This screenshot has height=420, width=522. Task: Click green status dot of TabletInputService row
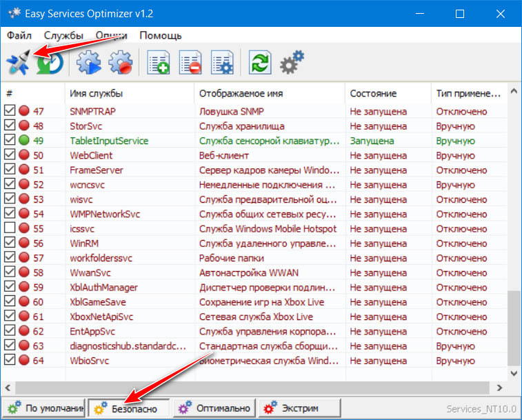pos(24,140)
